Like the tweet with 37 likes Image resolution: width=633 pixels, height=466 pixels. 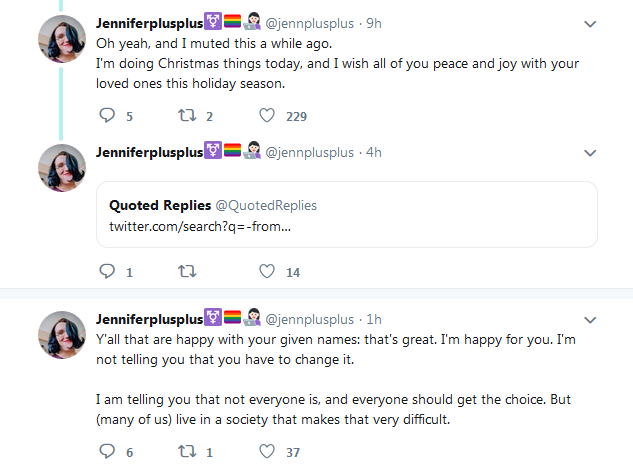coord(267,452)
